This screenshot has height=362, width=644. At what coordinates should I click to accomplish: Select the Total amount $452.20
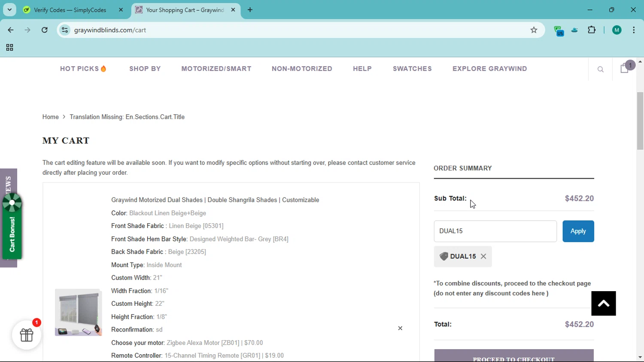click(579, 324)
